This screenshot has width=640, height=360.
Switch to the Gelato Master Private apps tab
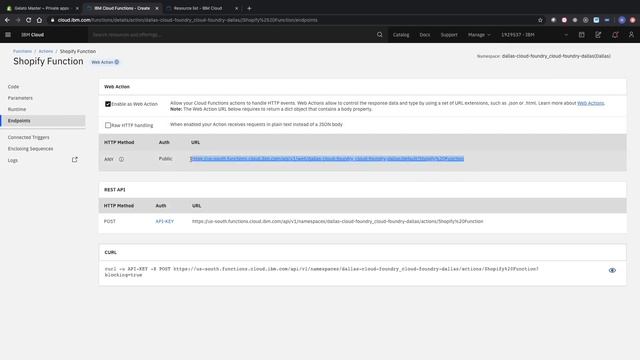(41, 8)
